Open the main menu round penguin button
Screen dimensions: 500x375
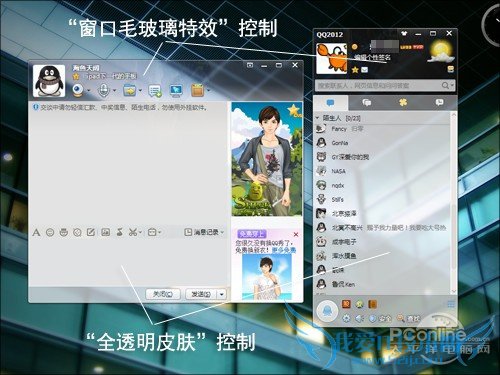(327, 311)
